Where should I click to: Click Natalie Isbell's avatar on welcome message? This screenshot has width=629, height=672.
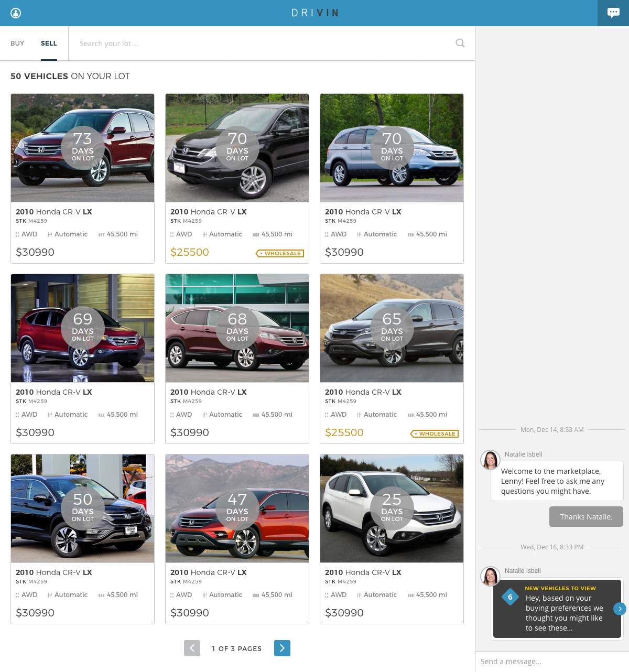click(491, 460)
